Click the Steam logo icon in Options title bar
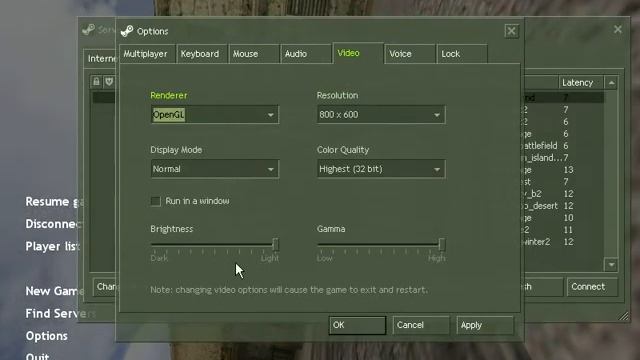This screenshot has width=640, height=360. coord(127,31)
